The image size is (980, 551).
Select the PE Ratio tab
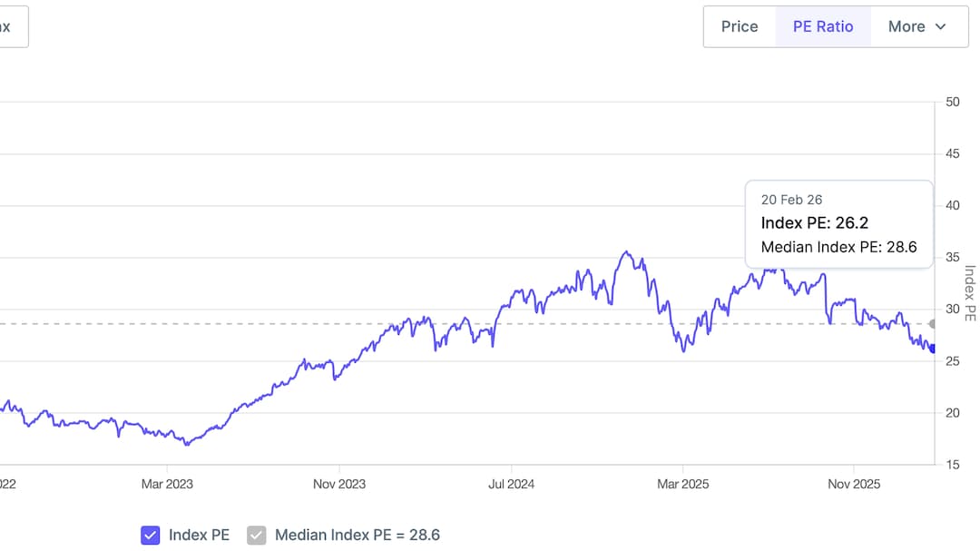click(x=822, y=26)
